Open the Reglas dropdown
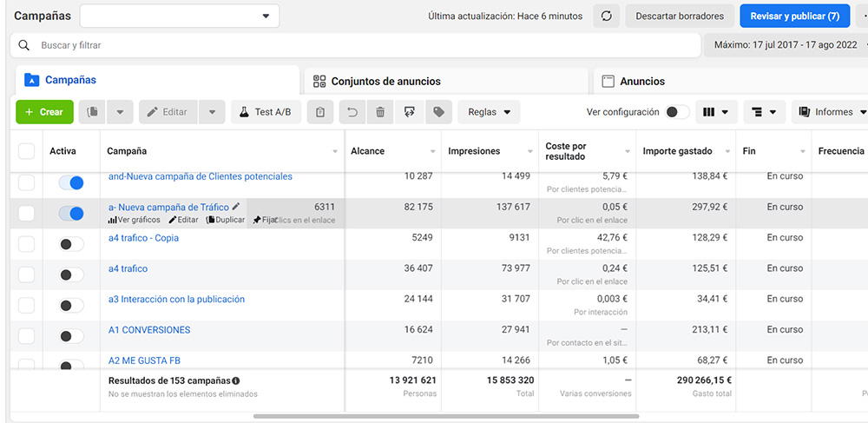Image resolution: width=868 pixels, height=423 pixels. (489, 112)
